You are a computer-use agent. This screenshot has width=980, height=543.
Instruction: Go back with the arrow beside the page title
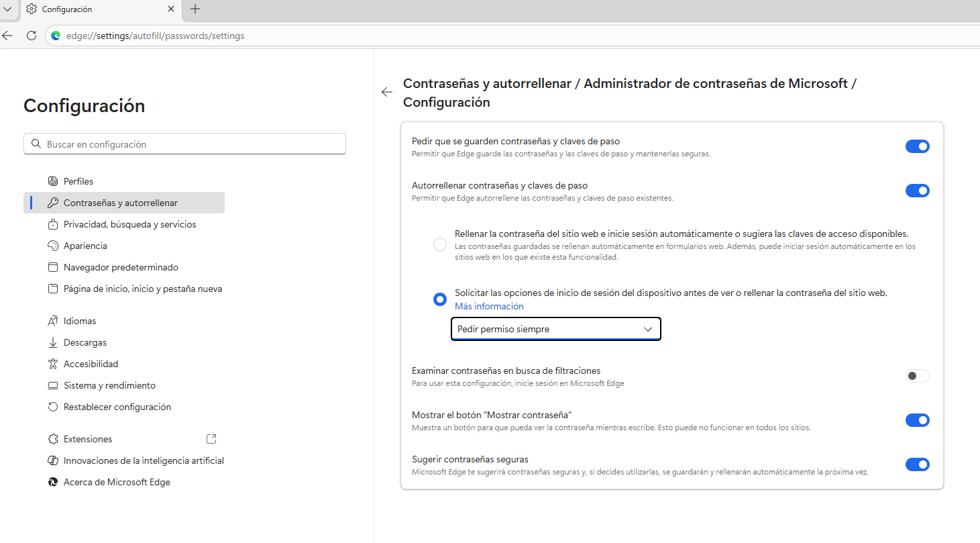click(x=386, y=93)
